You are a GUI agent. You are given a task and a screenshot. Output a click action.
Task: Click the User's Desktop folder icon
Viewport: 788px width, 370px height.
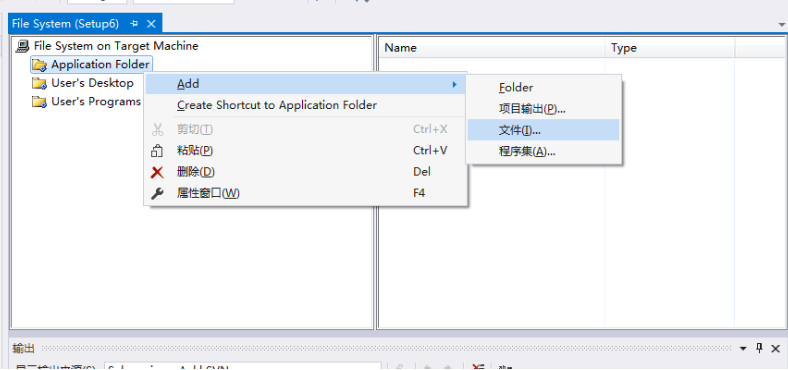pyautogui.click(x=39, y=83)
